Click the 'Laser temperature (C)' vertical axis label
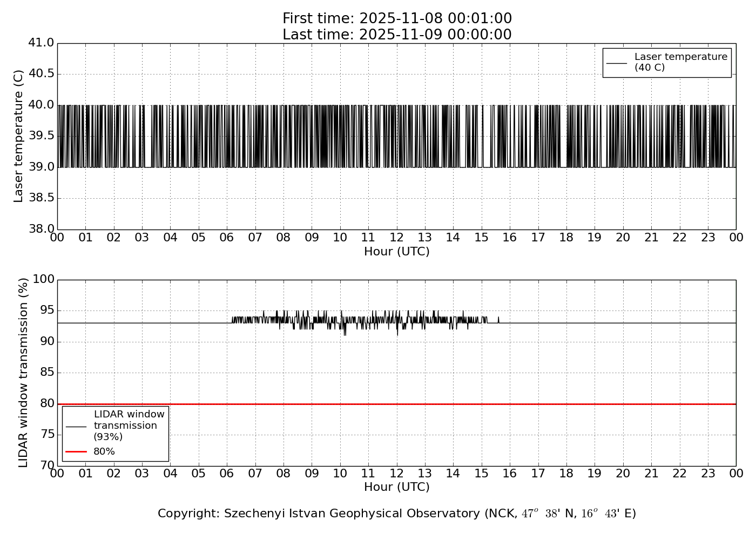This screenshot has height=540, width=756. [x=19, y=136]
